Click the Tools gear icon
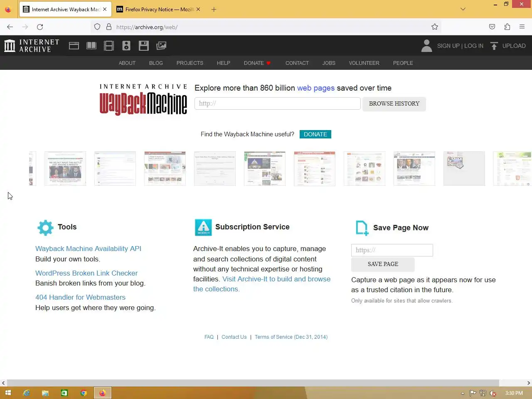This screenshot has width=532, height=399. point(45,228)
